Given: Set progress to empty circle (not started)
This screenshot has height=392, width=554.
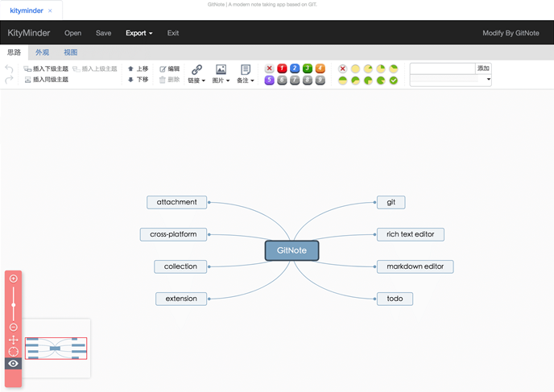Looking at the screenshot, I should [355, 69].
